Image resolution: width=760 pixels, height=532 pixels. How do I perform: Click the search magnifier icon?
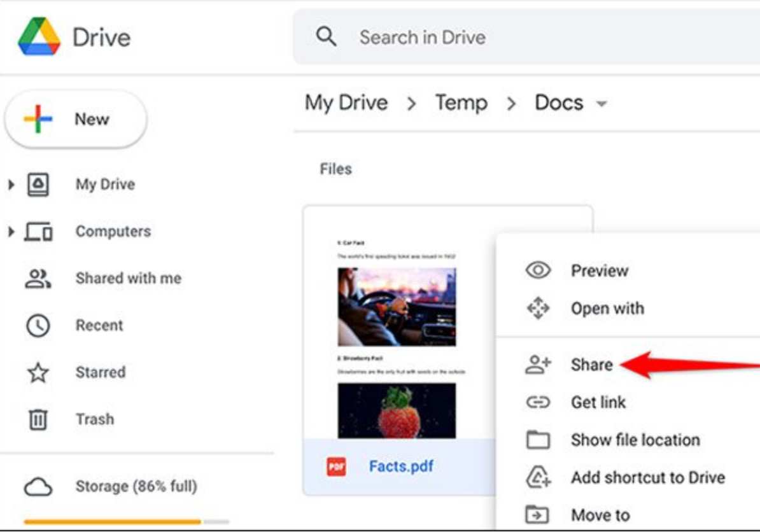[x=326, y=37]
